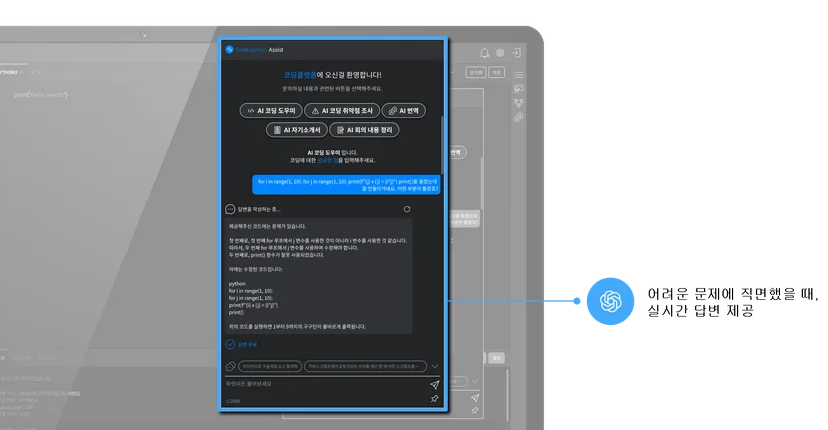
Task: Open notifications via the bell icon
Action: click(484, 53)
